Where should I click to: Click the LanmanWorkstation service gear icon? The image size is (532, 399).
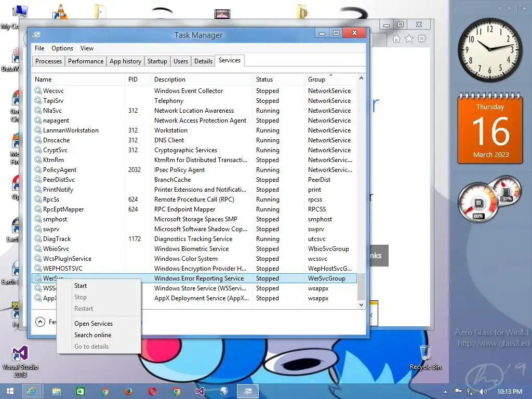point(37,130)
